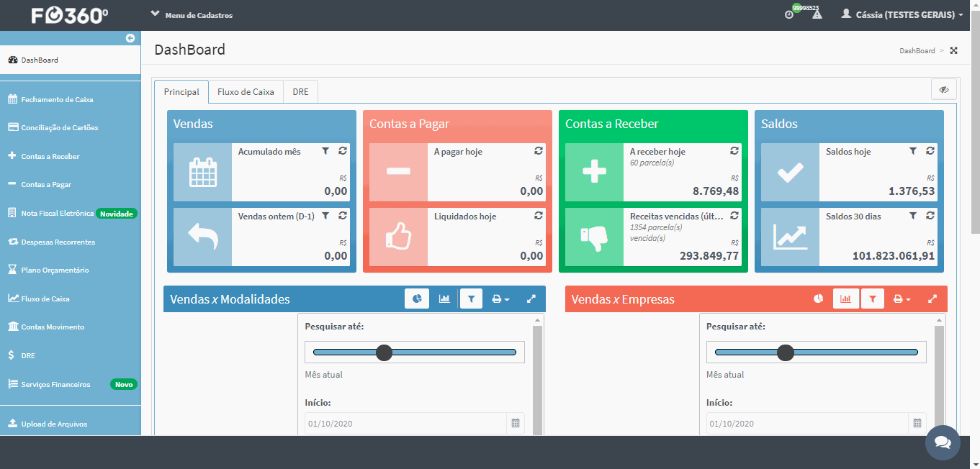Refresh the Receitas vencidas card

pyautogui.click(x=734, y=216)
